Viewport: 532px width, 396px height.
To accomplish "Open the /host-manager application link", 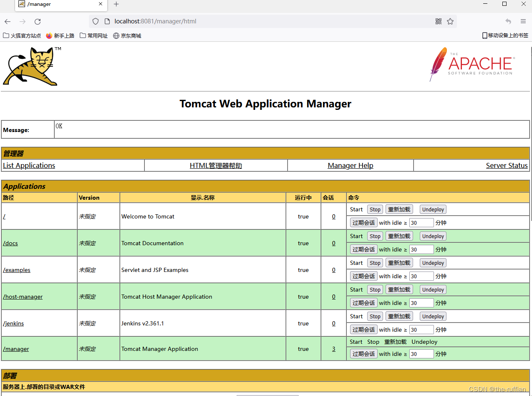I will tap(23, 297).
